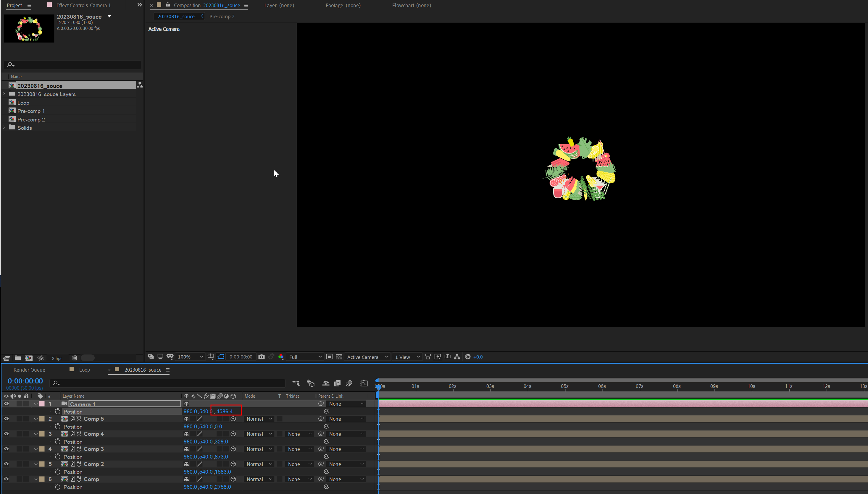The width and height of the screenshot is (868, 494).
Task: Click the delete trash icon in Project panel
Action: 75,358
